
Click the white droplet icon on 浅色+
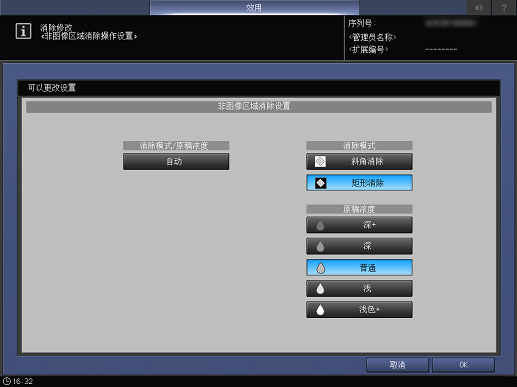320,310
